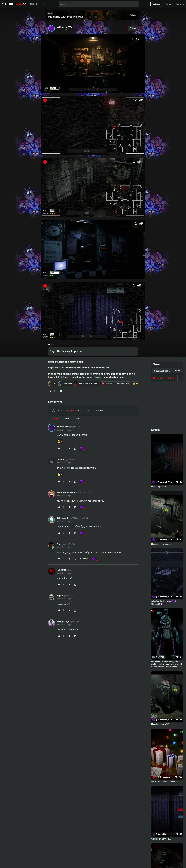Like Boombastic's comment with thumbs up
Screen dimensions: 186x868
coord(59,448)
